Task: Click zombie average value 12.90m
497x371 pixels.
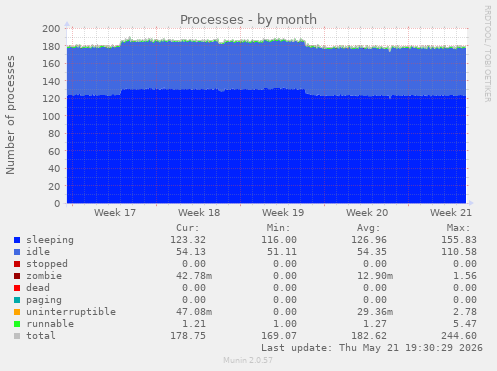Action: pos(375,276)
